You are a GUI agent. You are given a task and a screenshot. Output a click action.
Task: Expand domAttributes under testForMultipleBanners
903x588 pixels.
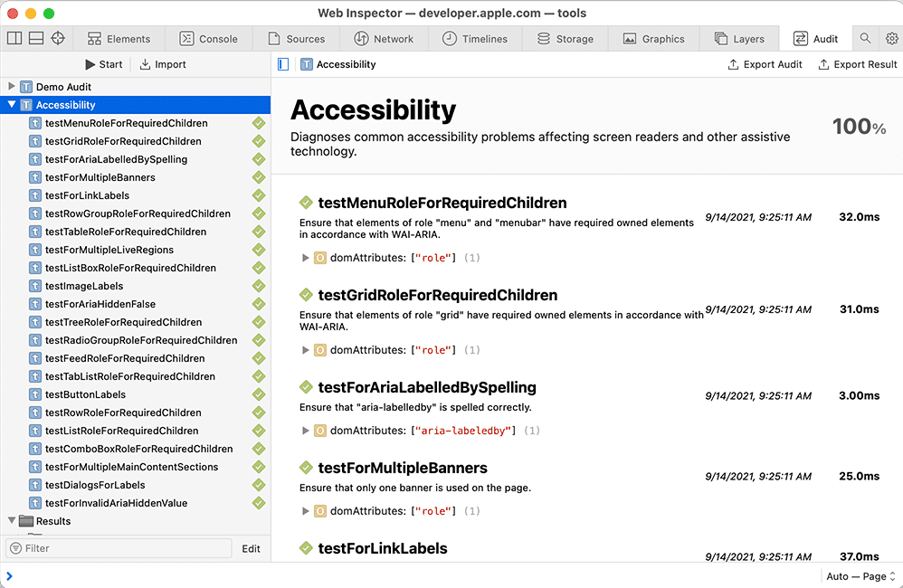[306, 511]
